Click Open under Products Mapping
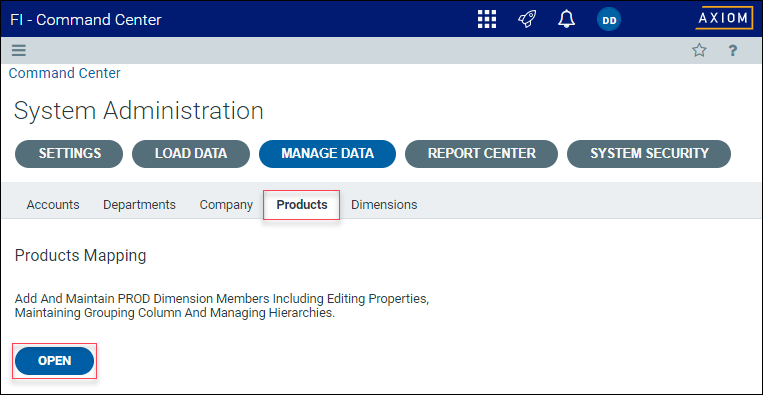763x395 pixels. coord(54,361)
